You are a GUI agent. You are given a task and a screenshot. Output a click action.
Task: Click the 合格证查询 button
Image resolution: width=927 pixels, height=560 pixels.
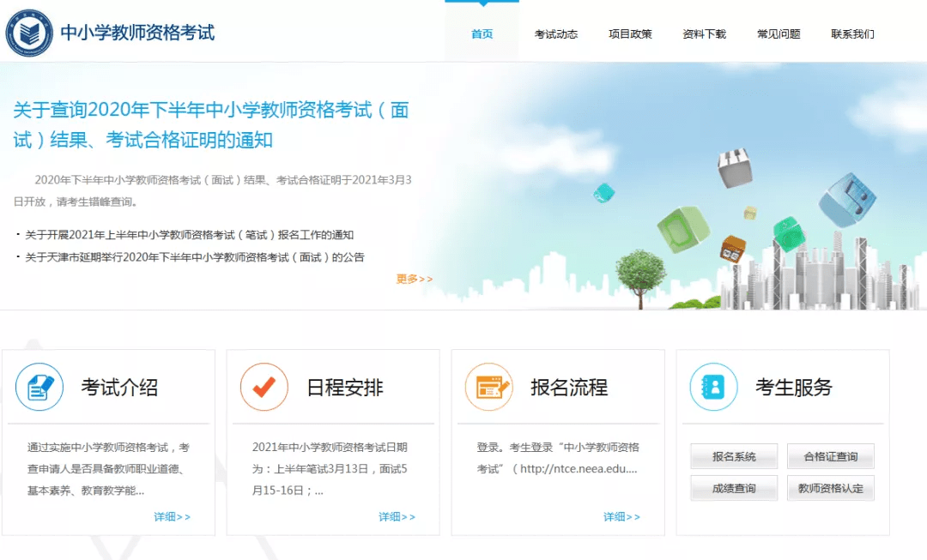click(831, 456)
